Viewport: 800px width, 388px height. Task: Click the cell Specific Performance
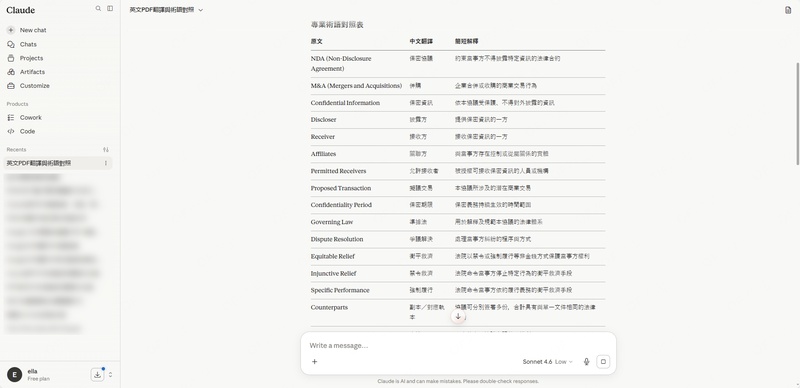coord(340,290)
